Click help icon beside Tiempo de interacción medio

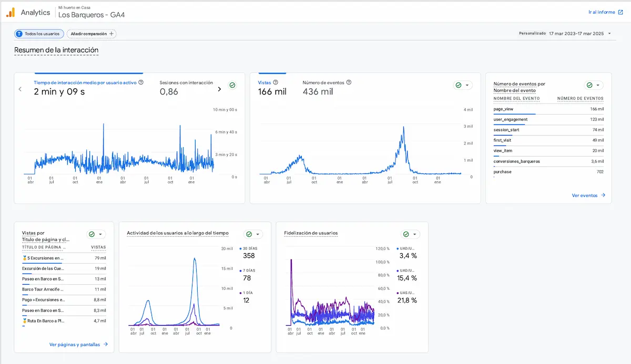(141, 82)
